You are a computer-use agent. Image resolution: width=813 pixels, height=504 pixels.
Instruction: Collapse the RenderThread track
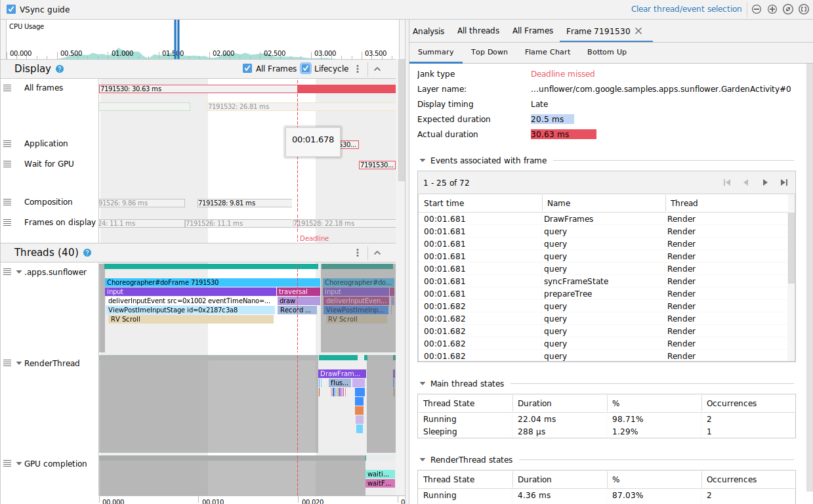tap(20, 363)
